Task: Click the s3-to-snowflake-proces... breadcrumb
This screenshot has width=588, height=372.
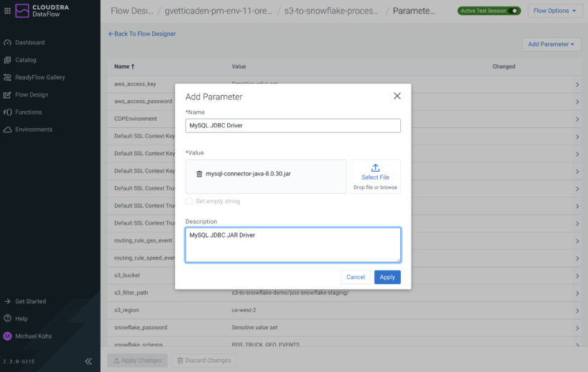Action: (x=331, y=11)
